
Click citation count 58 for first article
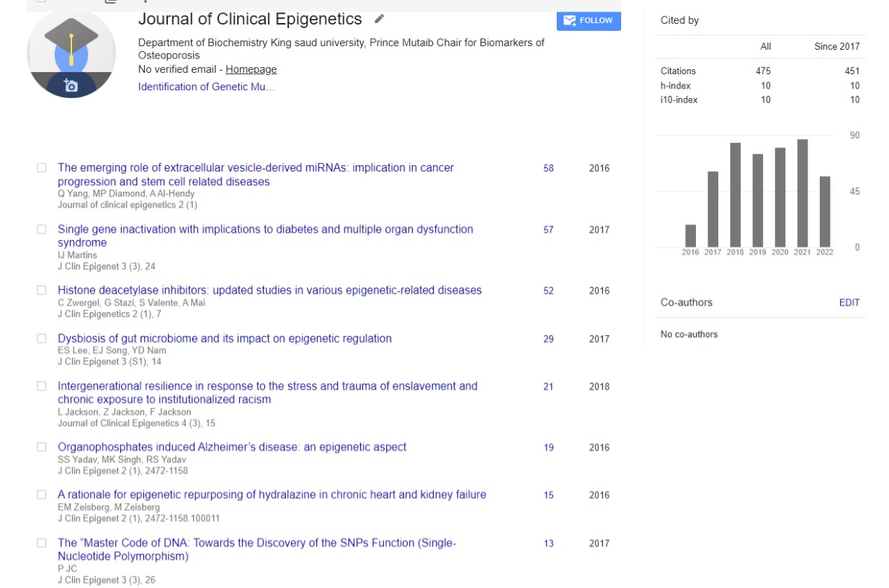click(x=548, y=169)
